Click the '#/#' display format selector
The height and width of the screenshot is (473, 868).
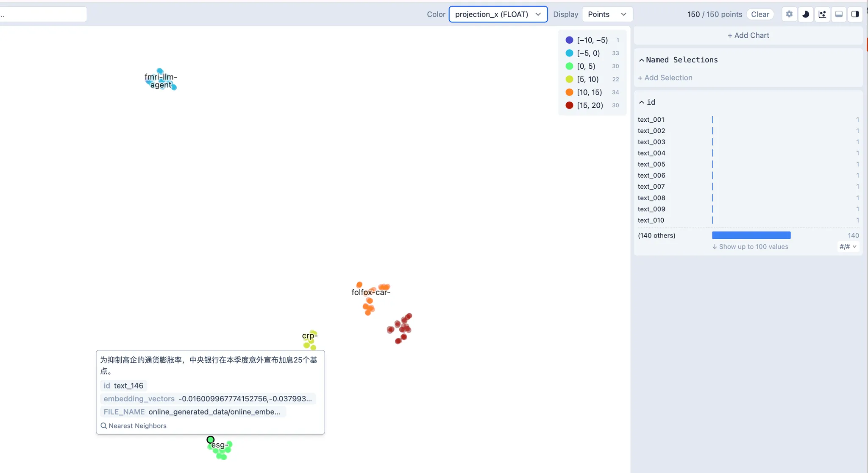tap(848, 246)
